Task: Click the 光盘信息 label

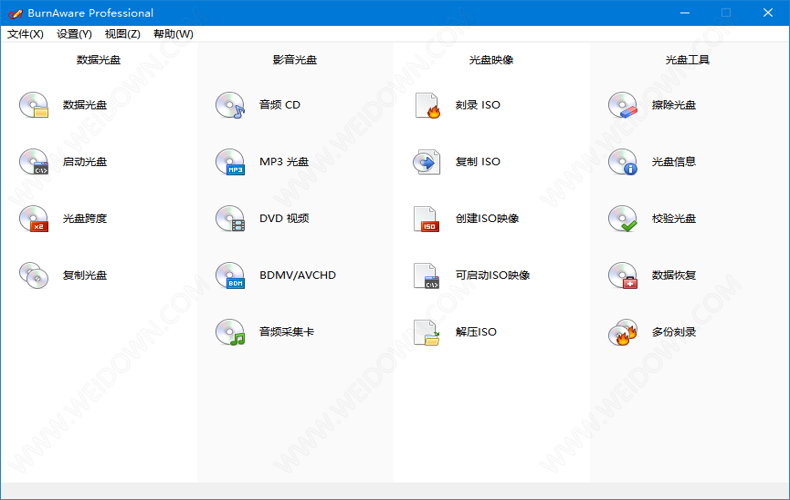Action: point(674,162)
